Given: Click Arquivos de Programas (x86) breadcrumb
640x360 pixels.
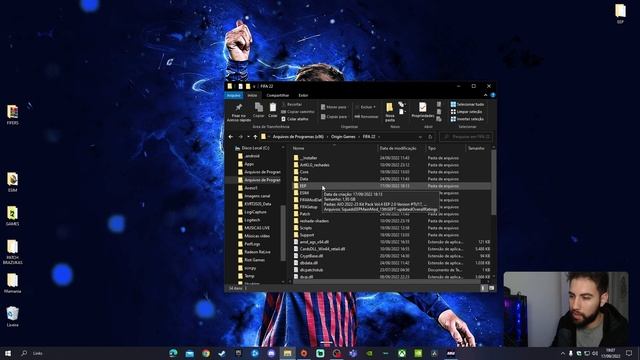Looking at the screenshot, I should (x=298, y=137).
